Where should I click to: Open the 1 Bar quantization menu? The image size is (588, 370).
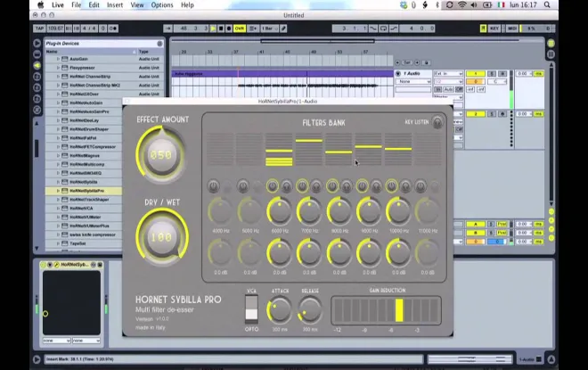(270, 29)
